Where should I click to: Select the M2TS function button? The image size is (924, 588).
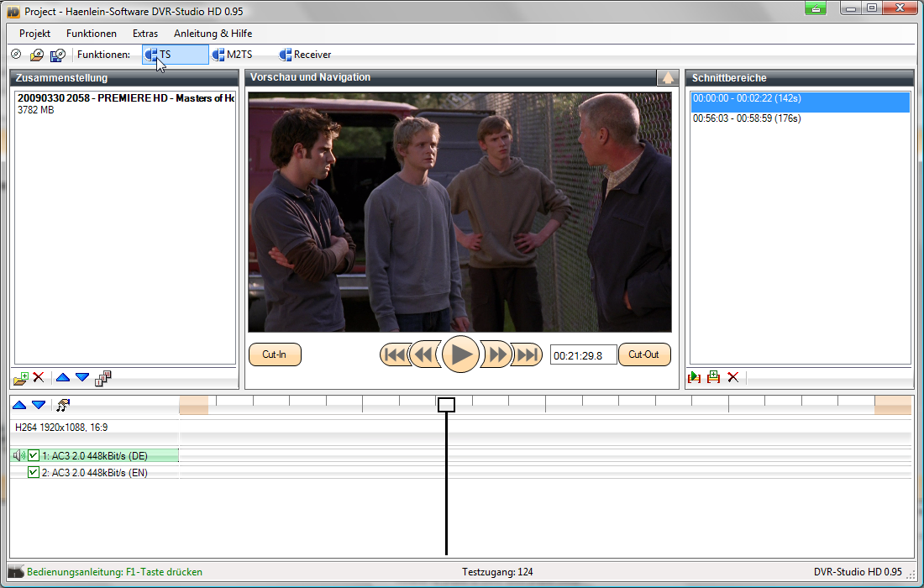point(233,55)
